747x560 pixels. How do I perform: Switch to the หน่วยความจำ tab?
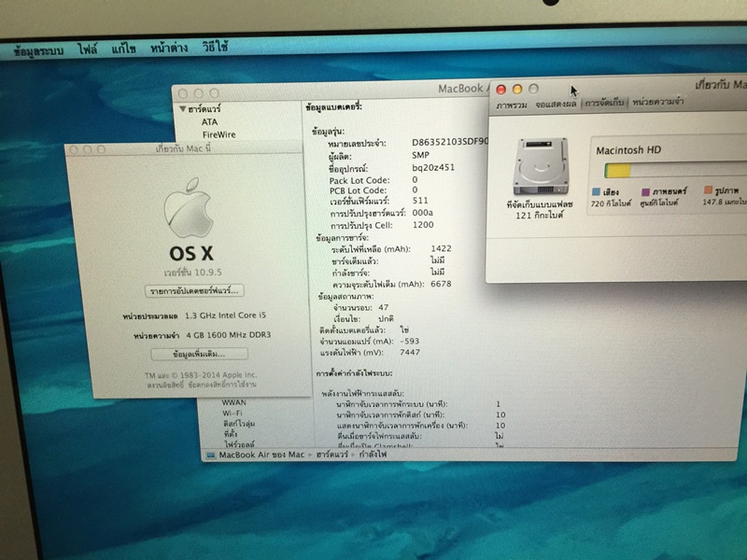coord(658,101)
